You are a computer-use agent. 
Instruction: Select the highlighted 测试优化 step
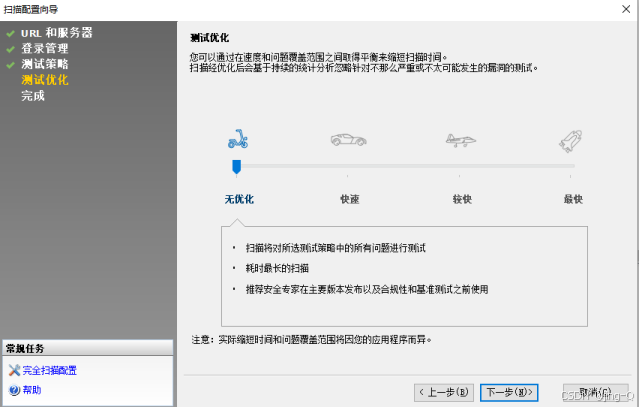click(x=45, y=80)
